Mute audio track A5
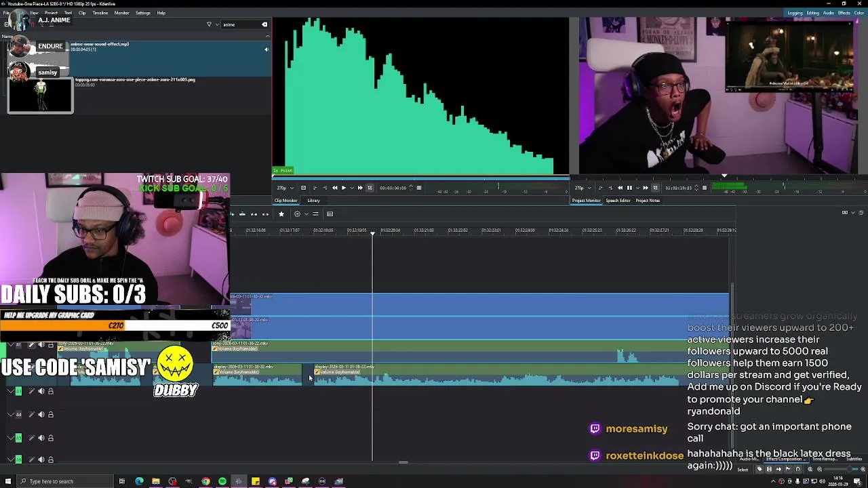 tap(41, 438)
